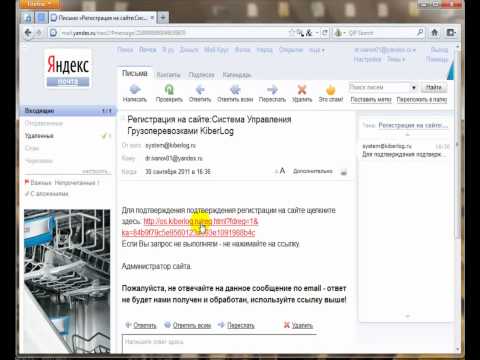This screenshot has width=480, height=360.
Task: Open the Отправленные folder
Action: (x=44, y=123)
